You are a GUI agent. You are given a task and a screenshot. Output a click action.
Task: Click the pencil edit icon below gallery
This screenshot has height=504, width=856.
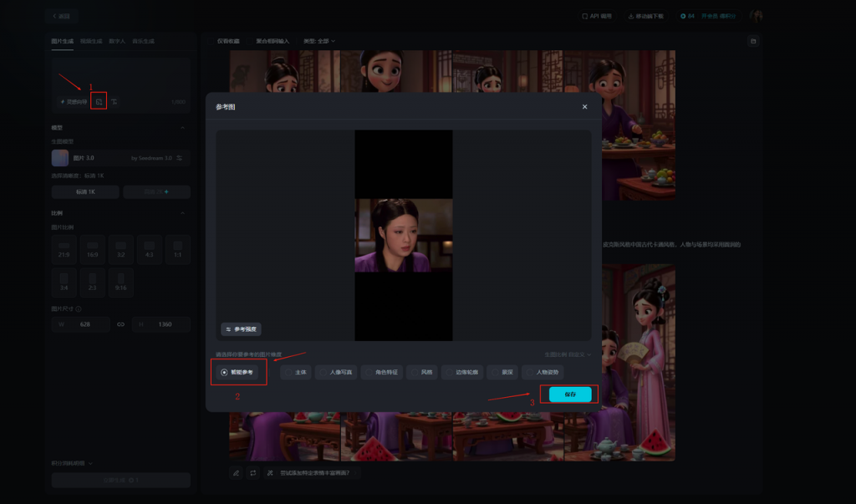[236, 473]
